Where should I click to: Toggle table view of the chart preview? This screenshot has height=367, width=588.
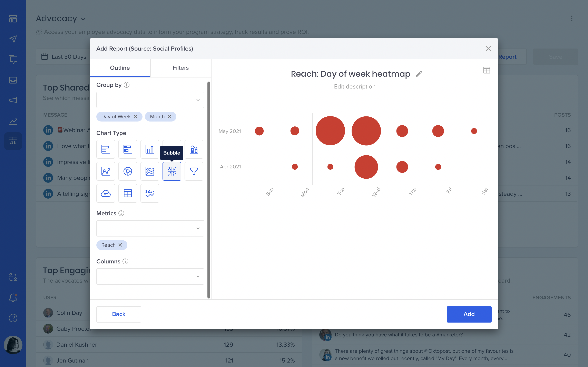click(487, 70)
